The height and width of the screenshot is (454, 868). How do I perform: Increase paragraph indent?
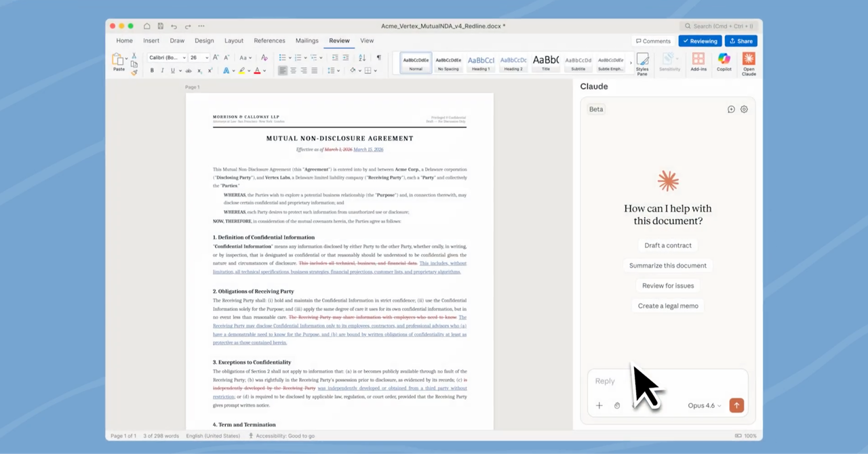(346, 58)
